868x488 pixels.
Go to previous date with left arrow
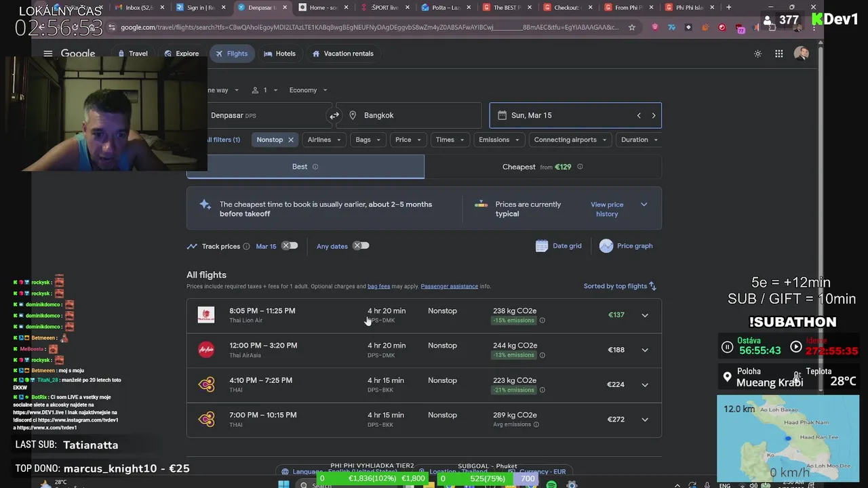[x=639, y=115]
